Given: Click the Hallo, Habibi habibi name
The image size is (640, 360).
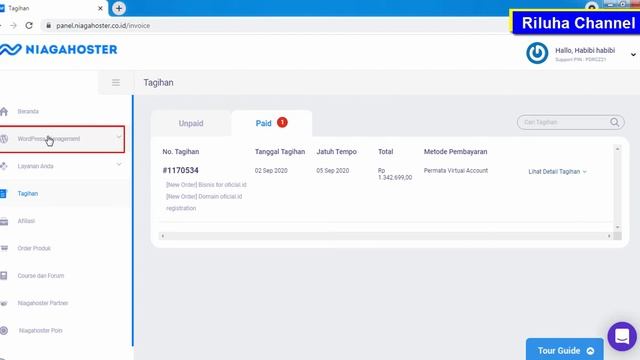Looking at the screenshot, I should pos(585,51).
